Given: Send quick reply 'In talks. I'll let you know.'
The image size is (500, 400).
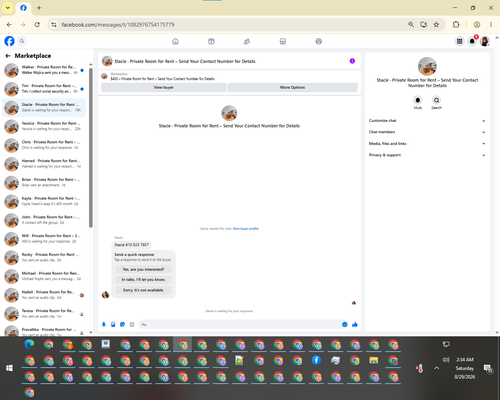Looking at the screenshot, I should point(143,280).
